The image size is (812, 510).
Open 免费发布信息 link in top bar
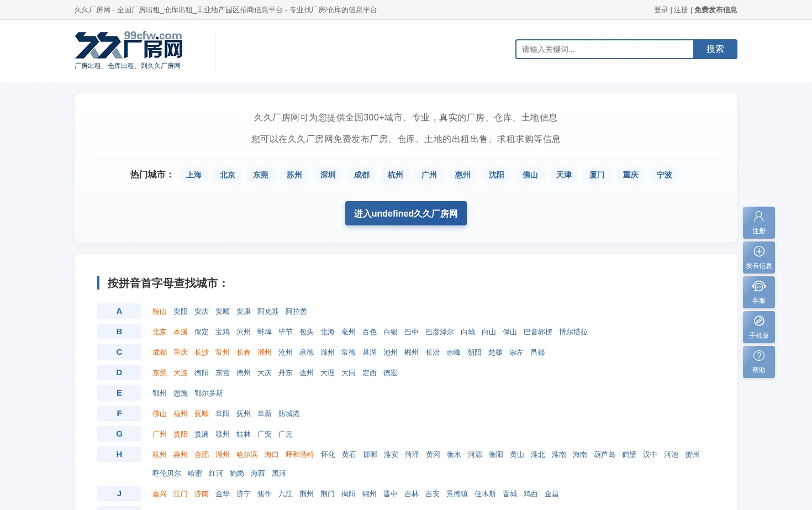pos(715,10)
